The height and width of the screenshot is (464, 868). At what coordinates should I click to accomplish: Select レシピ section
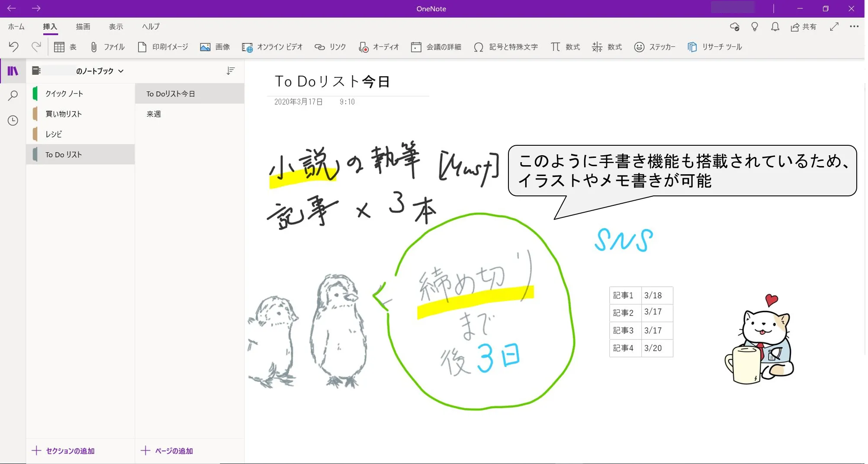(x=80, y=134)
